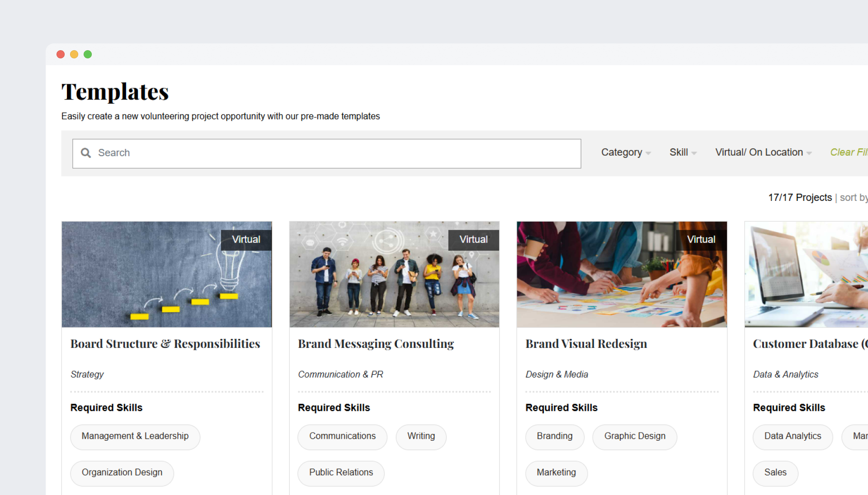The height and width of the screenshot is (495, 868).
Task: Expand the Skill filter dropdown
Action: pyautogui.click(x=683, y=152)
